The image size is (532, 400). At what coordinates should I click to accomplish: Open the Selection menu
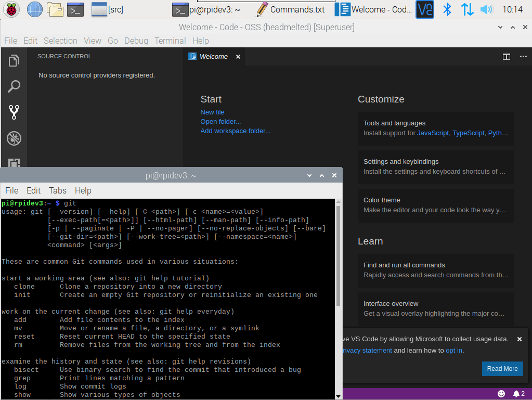[x=60, y=41]
